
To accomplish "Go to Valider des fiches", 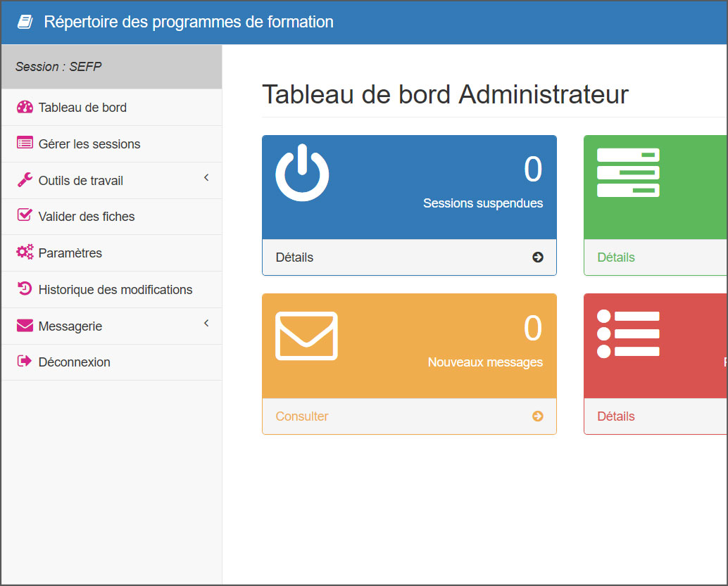I will (x=111, y=217).
